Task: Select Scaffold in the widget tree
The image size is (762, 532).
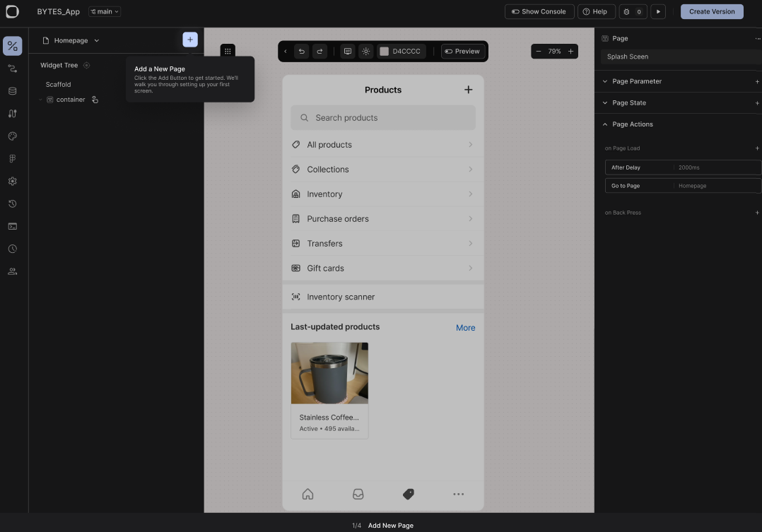Action: click(x=58, y=85)
